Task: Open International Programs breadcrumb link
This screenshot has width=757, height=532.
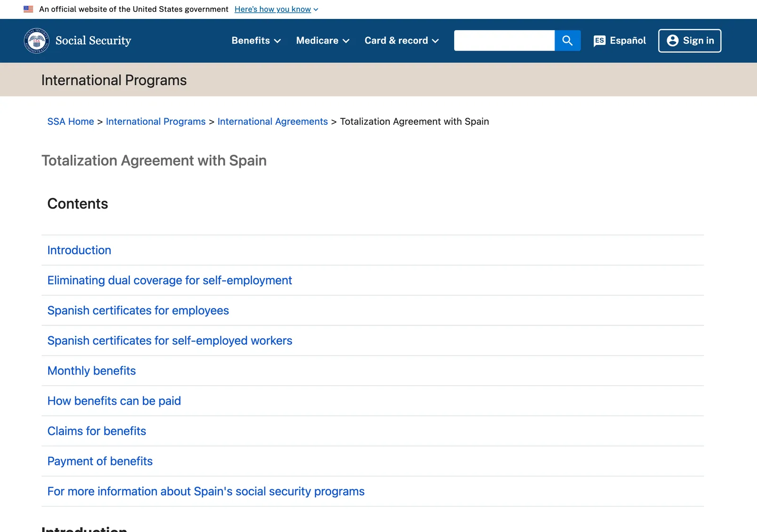Action: tap(156, 122)
